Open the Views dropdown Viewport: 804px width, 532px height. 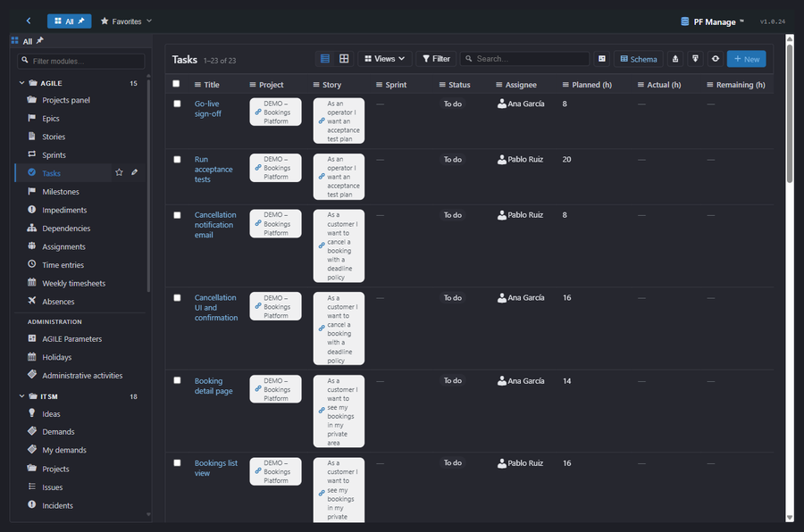click(x=384, y=59)
